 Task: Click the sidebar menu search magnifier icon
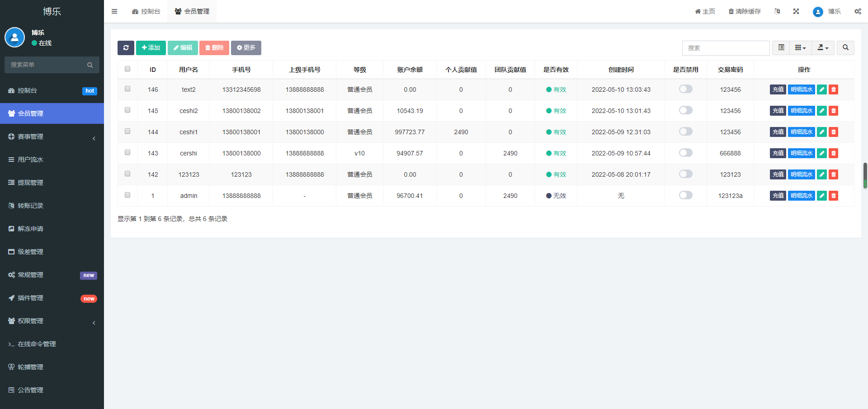point(90,65)
